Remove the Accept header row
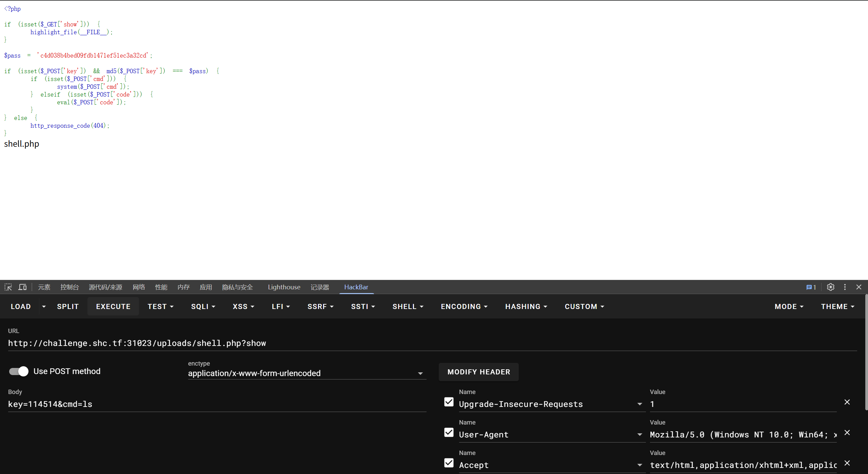The image size is (868, 474). [847, 463]
